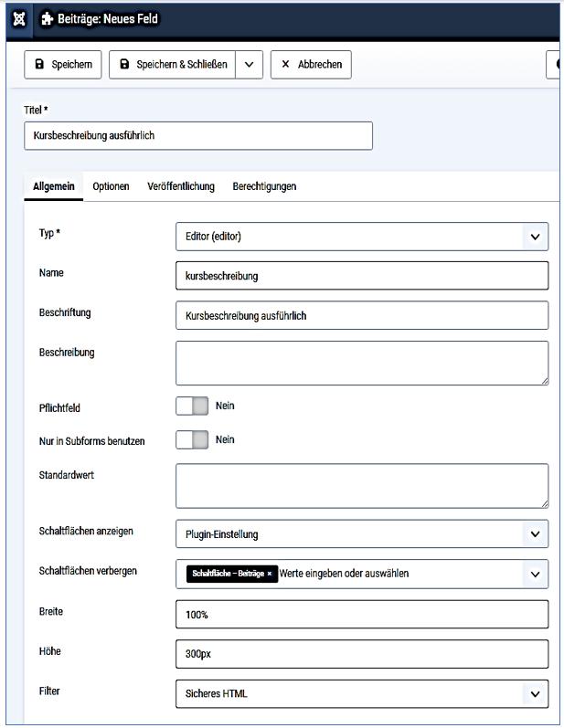Open Speichern & Schließen arrow menu
This screenshot has height=728, width=564.
pos(249,65)
